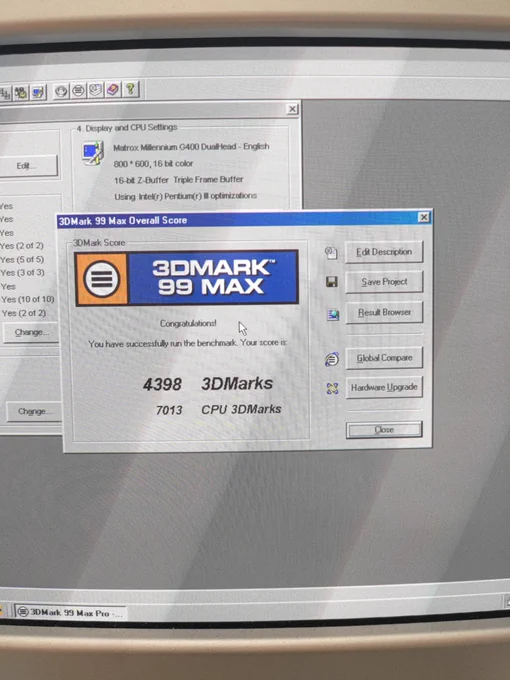Click the yellow question mark help toolbar icon
The image size is (510, 680).
coord(130,89)
